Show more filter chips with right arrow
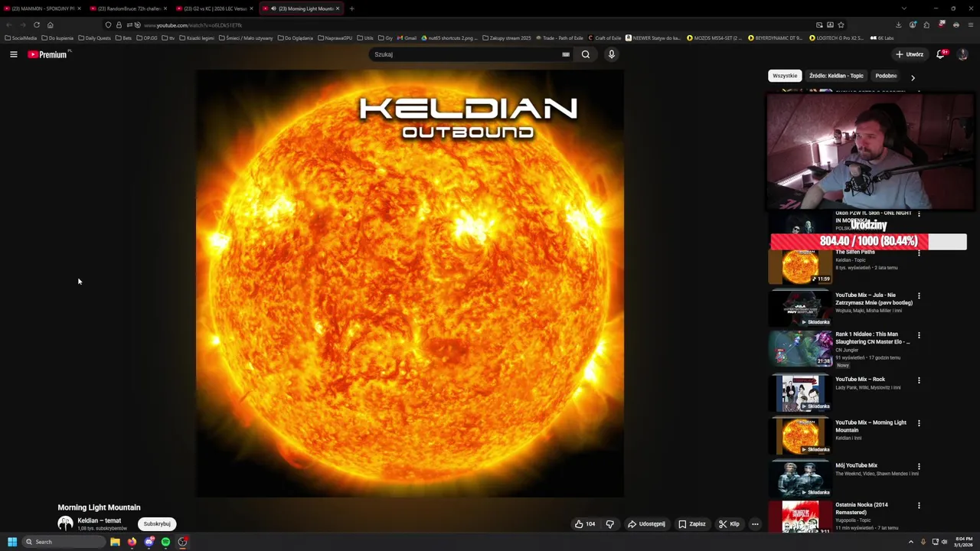 click(x=913, y=77)
